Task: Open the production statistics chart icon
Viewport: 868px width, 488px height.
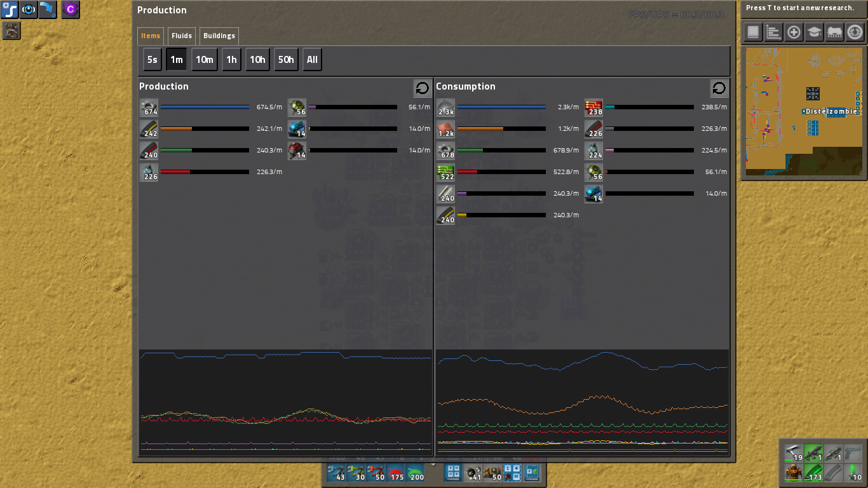Action: click(x=773, y=32)
